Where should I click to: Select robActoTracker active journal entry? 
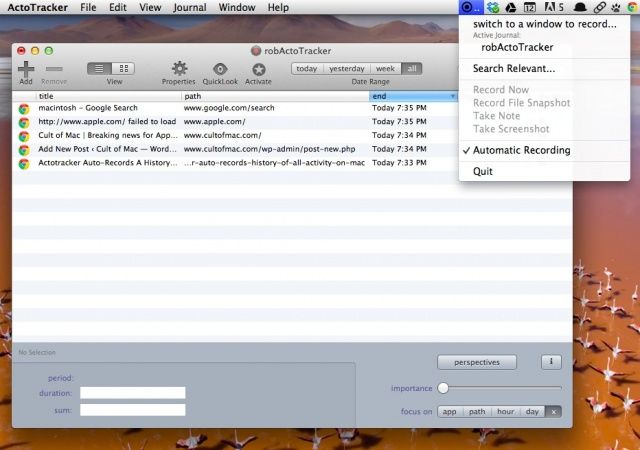517,47
